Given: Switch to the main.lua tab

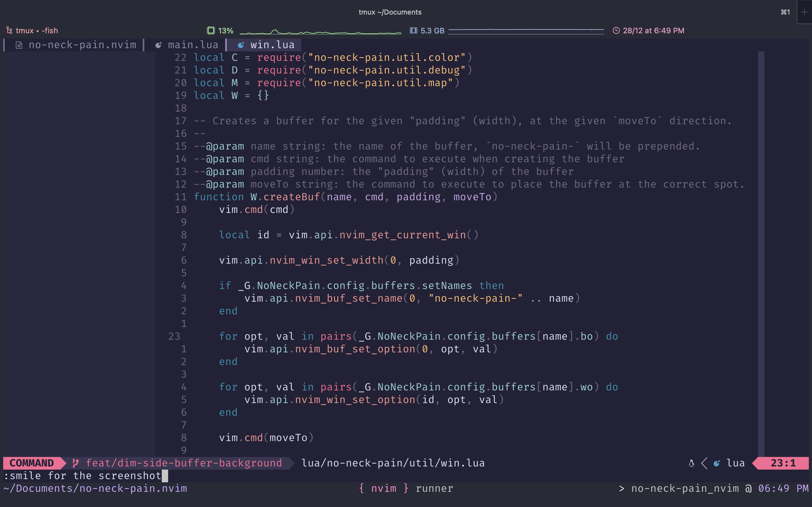Looking at the screenshot, I should click(x=193, y=45).
